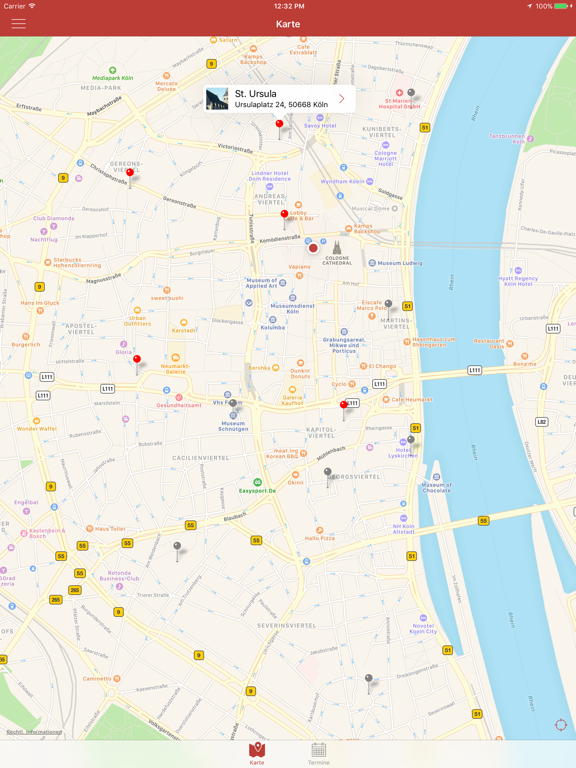Image resolution: width=576 pixels, height=768 pixels.
Task: Tap the Wyndham Köln hotel icon
Action: 370,181
